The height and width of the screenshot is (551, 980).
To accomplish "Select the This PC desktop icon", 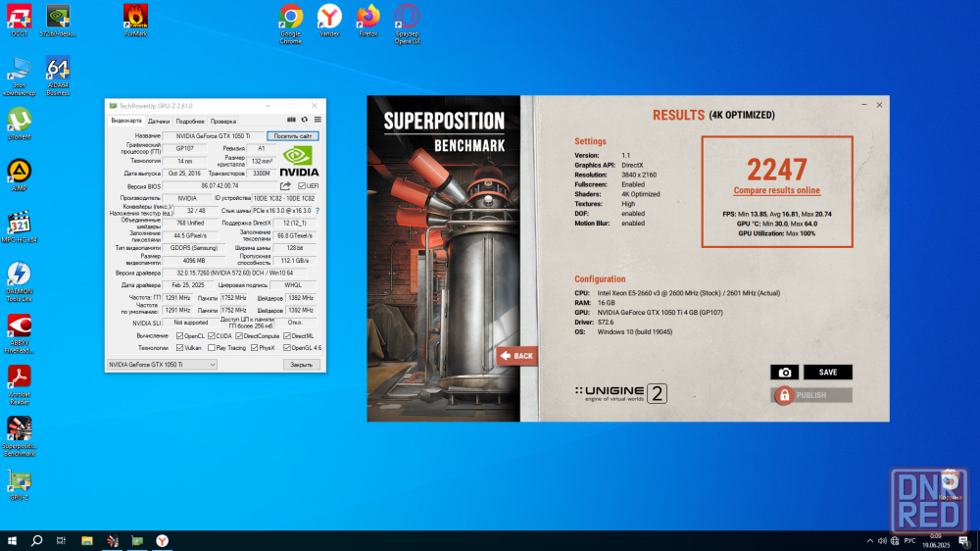I will pyautogui.click(x=19, y=75).
